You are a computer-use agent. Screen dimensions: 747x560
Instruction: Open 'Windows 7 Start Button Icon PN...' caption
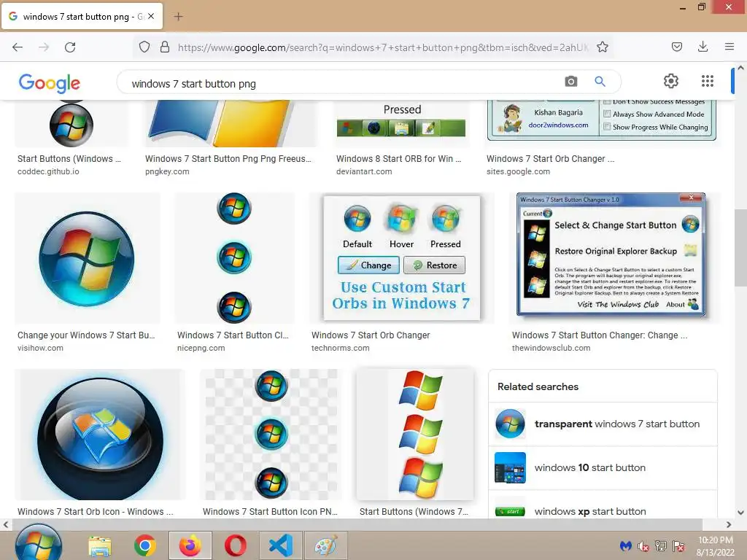pyautogui.click(x=270, y=511)
